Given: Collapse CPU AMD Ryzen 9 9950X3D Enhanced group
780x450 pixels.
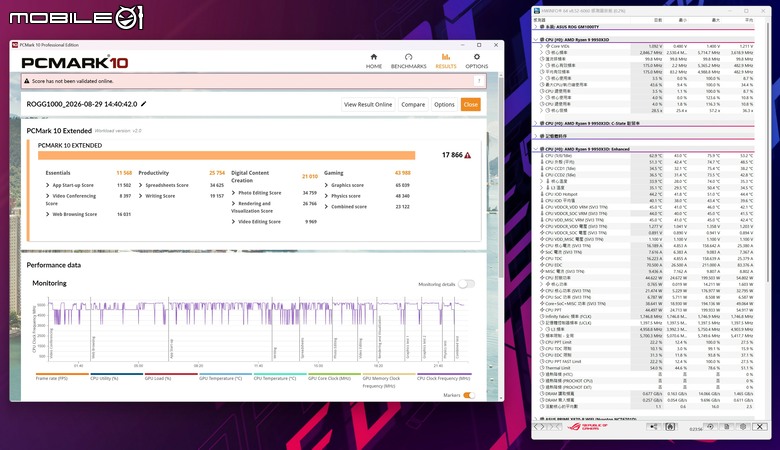Looking at the screenshot, I should pyautogui.click(x=536, y=149).
